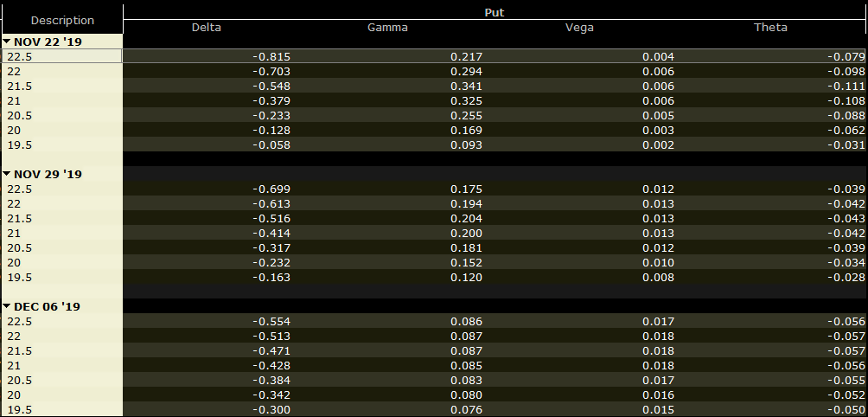
Task: Collapse the NOV 22 '19 expiry group
Action: point(6,42)
